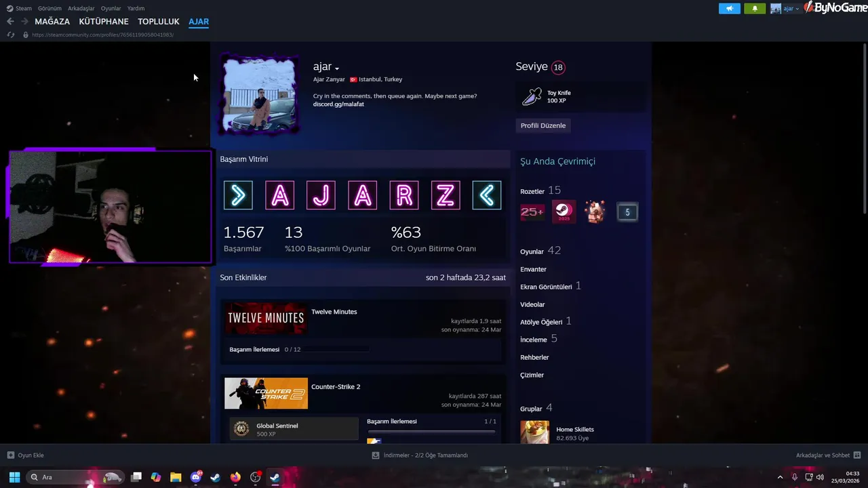
Task: Open the Oyunlar menu
Action: [x=111, y=9]
